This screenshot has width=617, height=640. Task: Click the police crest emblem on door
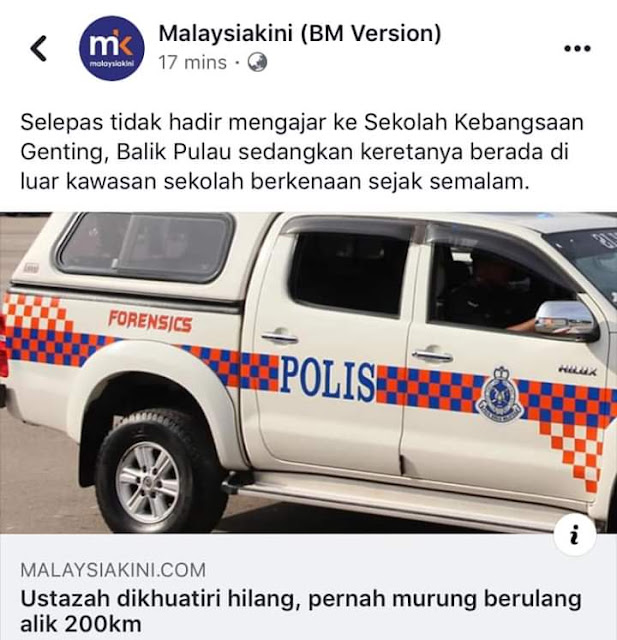pyautogui.click(x=499, y=393)
